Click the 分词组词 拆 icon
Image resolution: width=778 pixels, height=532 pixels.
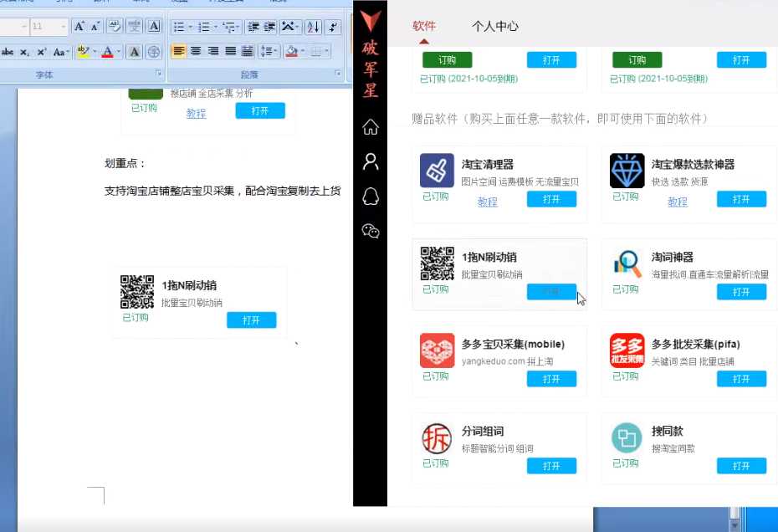437,437
